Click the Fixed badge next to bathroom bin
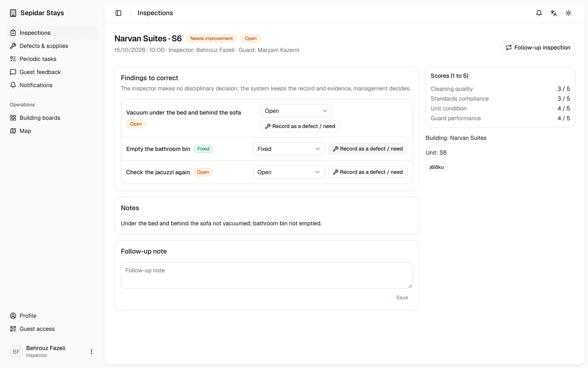 [x=203, y=149]
